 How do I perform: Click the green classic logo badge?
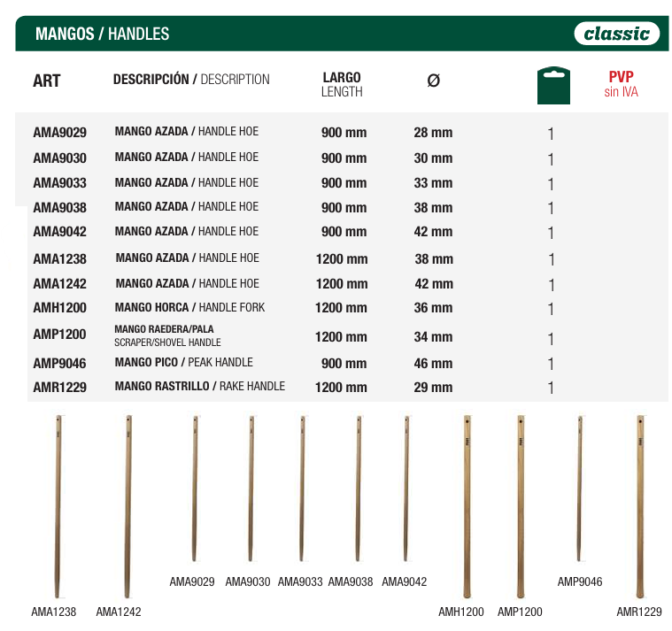617,34
